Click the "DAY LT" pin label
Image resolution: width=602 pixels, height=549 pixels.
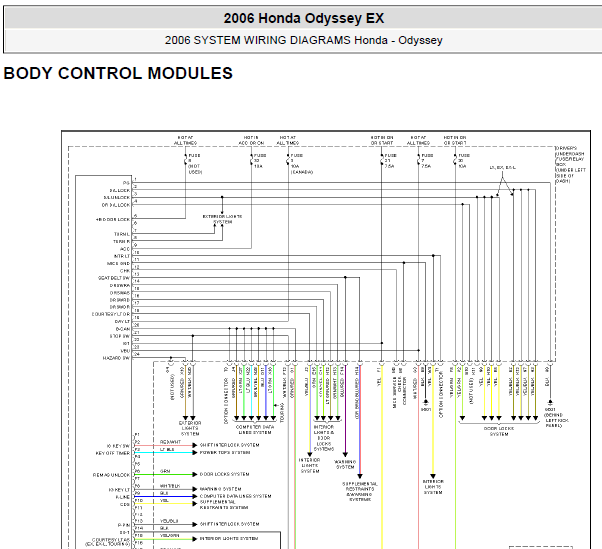point(122,322)
